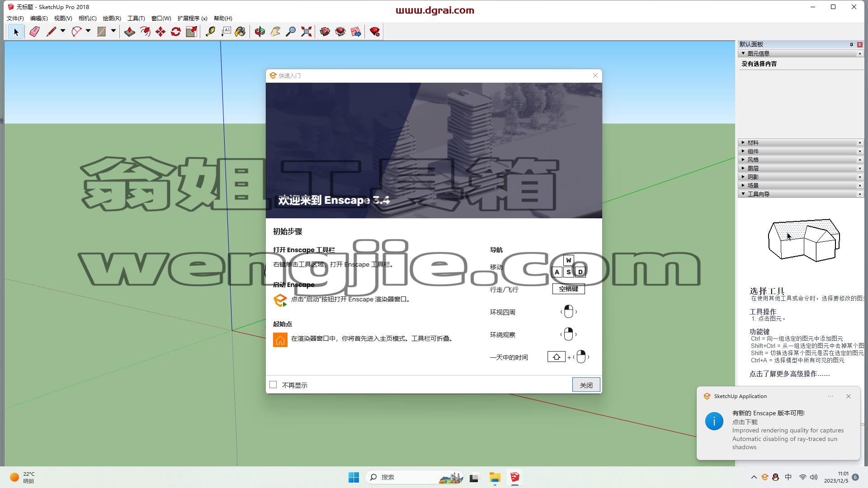Open the 编辑(E) menu
The height and width of the screenshot is (488, 868).
39,19
